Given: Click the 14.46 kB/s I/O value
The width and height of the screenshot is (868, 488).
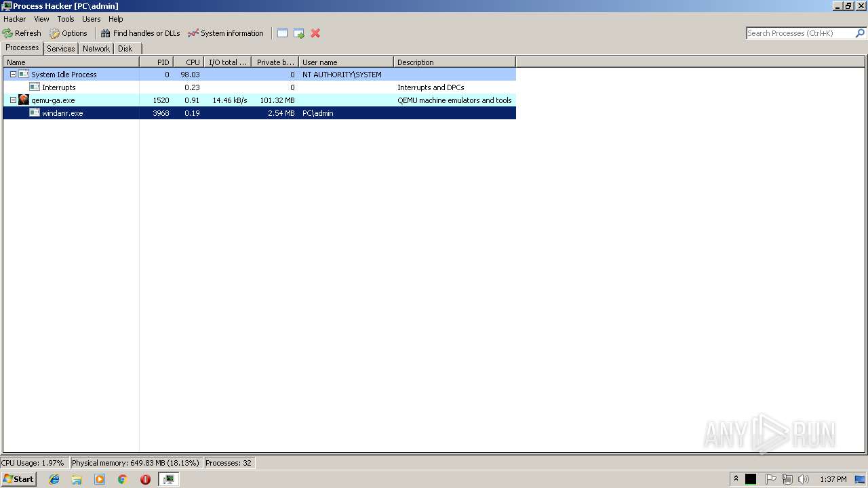Looking at the screenshot, I should click(x=230, y=100).
